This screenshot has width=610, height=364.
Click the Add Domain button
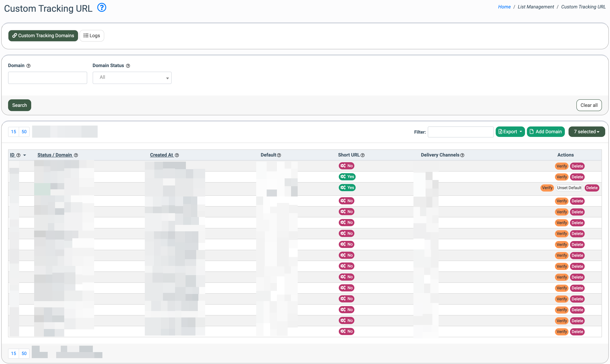pos(545,132)
